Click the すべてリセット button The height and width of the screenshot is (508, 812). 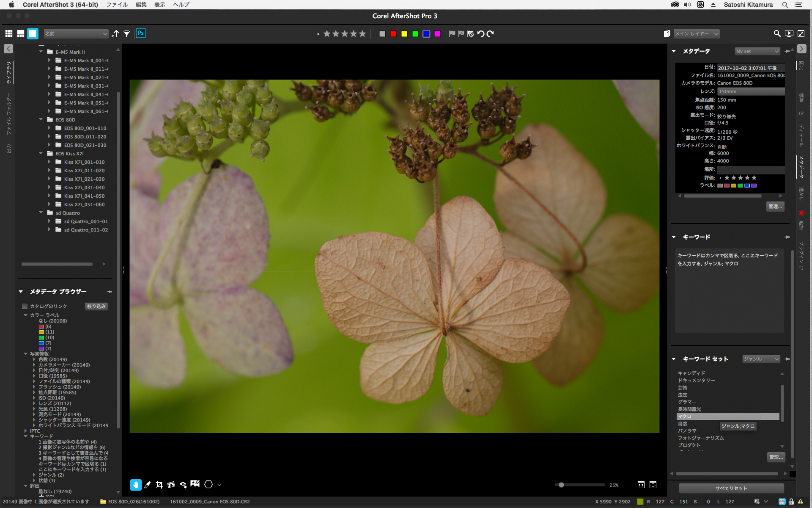tap(731, 488)
